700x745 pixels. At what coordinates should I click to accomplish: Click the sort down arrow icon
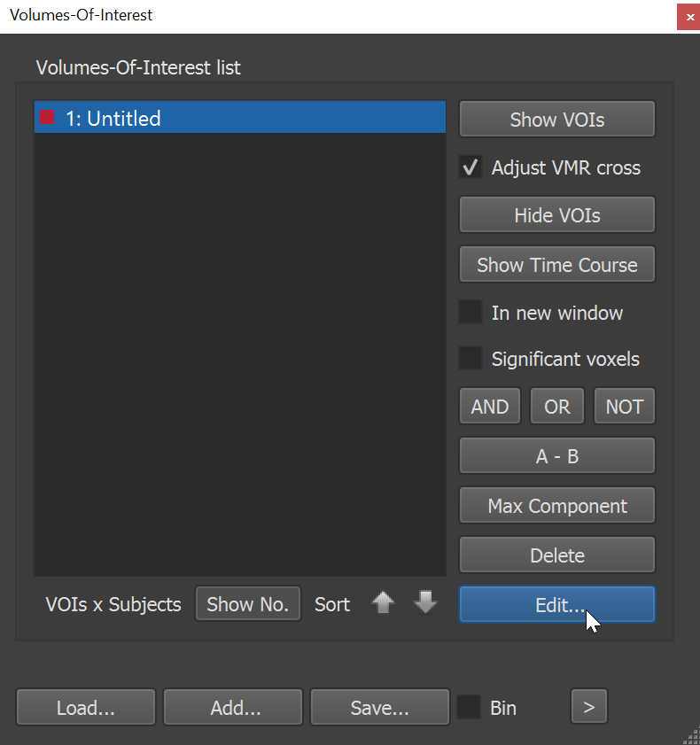426,603
